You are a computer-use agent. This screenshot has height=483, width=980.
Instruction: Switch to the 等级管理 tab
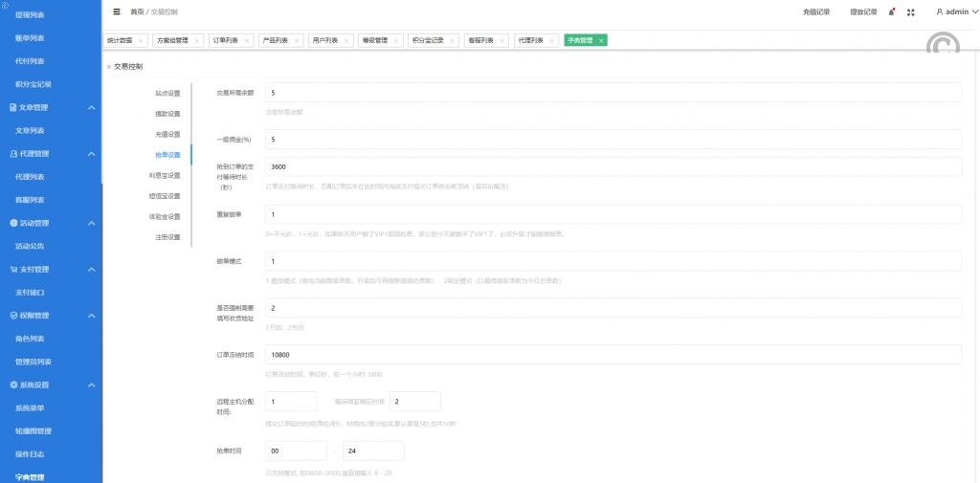coord(375,40)
